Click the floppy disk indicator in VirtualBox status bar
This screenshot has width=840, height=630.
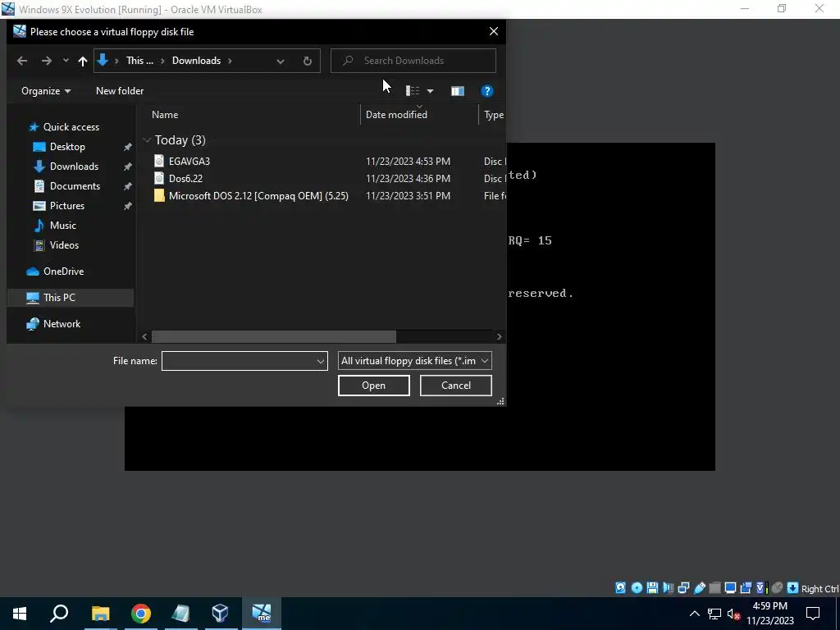coord(652,587)
